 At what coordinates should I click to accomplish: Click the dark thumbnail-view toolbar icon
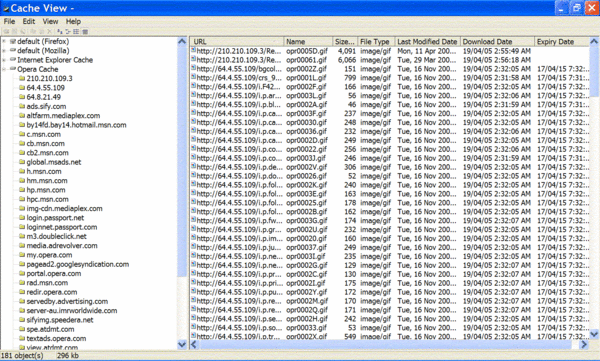(x=85, y=32)
